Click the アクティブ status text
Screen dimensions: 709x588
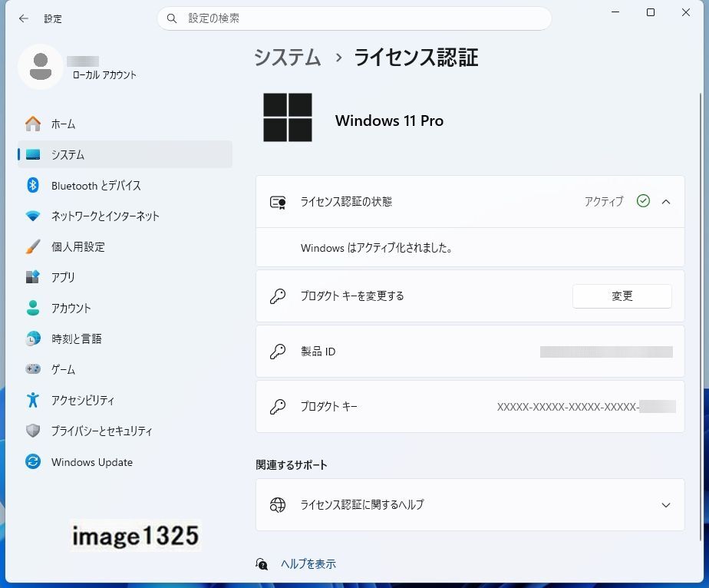pos(604,201)
